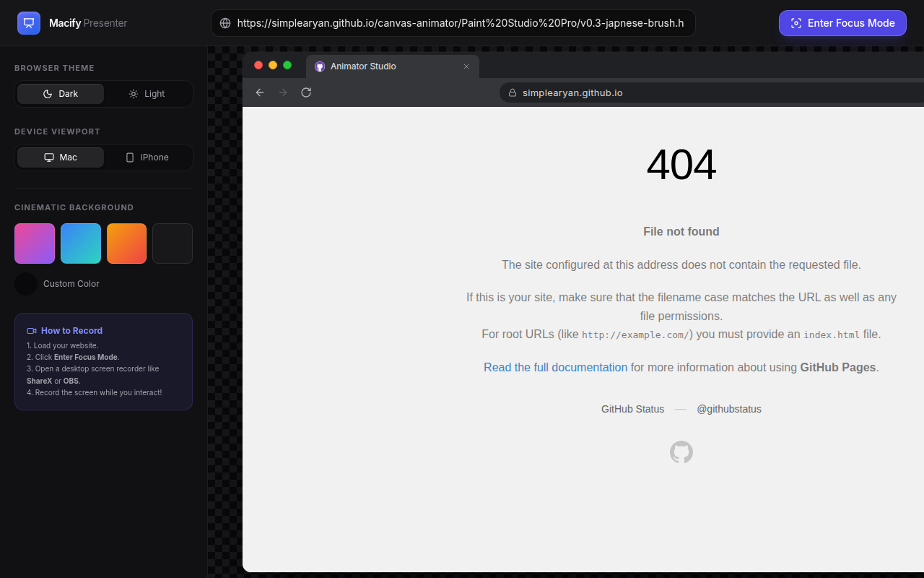Screen dimensions: 924x578
Task: Click the Animator Studio tab favicon
Action: (320, 66)
